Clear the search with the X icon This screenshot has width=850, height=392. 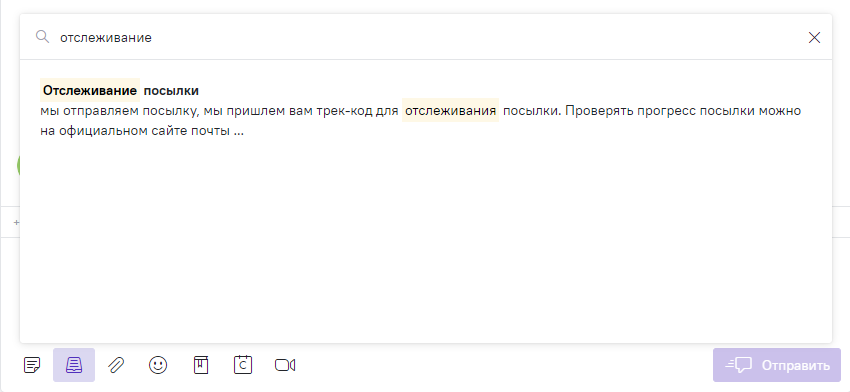(x=814, y=37)
